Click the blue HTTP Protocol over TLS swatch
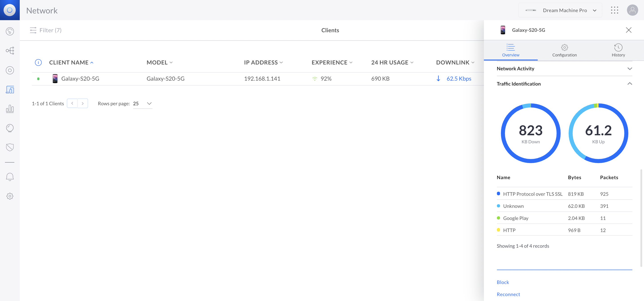644x301 pixels. [498, 193]
